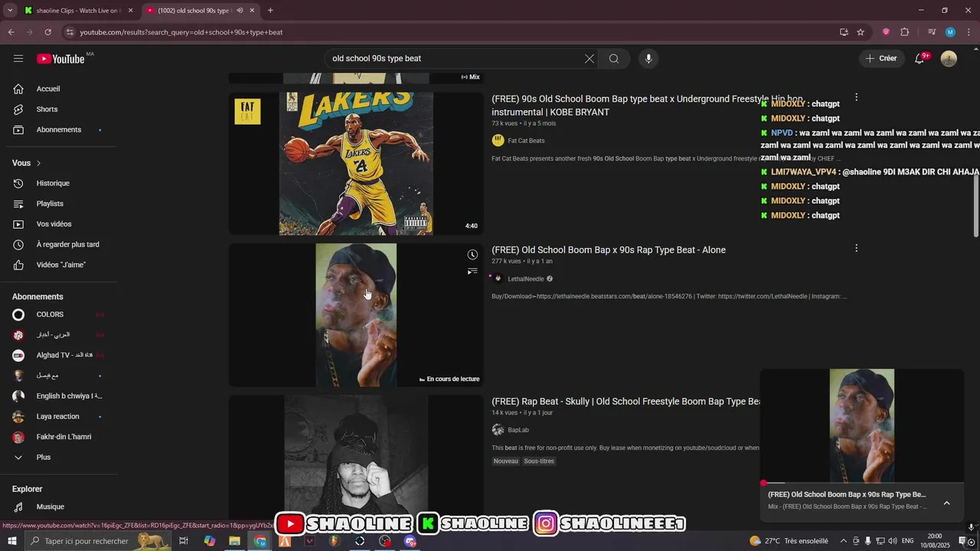980x551 pixels.
Task: Open Abonnements in the sidebar
Action: pos(59,130)
